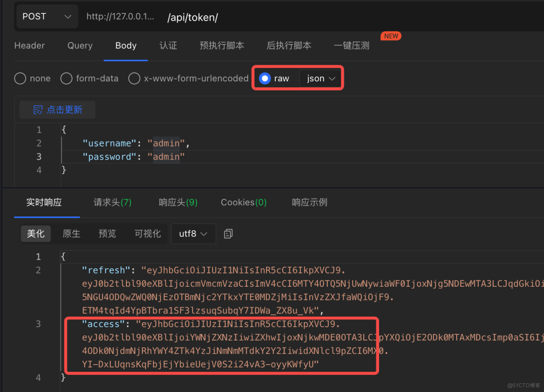The width and height of the screenshot is (544, 392).
Task: Select the 美化 response view
Action: coord(36,233)
